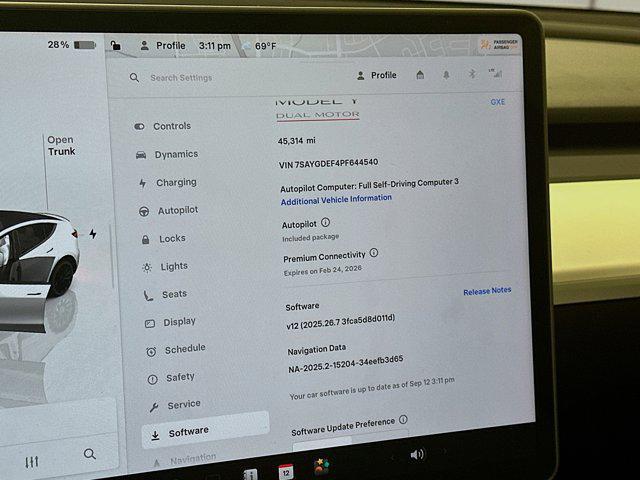
Task: Tap the Safety circle icon in sidebar
Action: coord(152,380)
